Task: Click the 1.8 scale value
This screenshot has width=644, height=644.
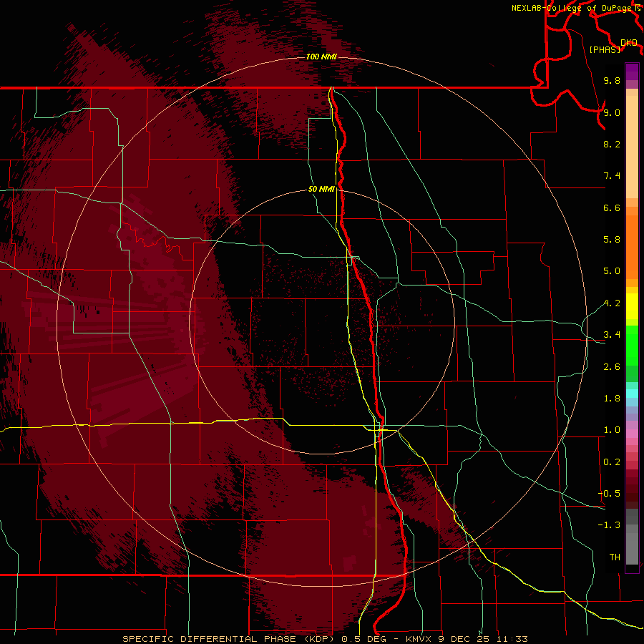Action: coord(612,399)
